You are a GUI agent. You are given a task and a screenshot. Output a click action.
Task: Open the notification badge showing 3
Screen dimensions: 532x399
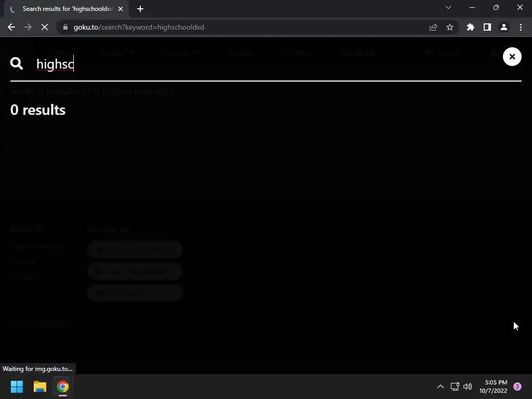pyautogui.click(x=517, y=387)
